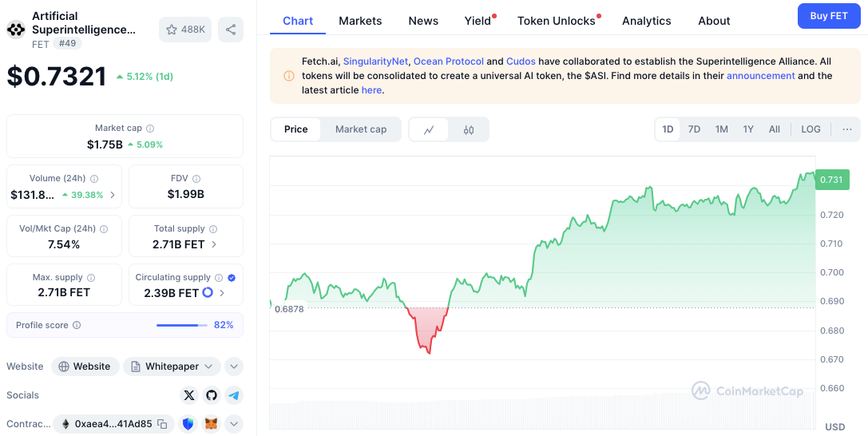
Task: Toggle chart to Market cap
Action: click(361, 129)
